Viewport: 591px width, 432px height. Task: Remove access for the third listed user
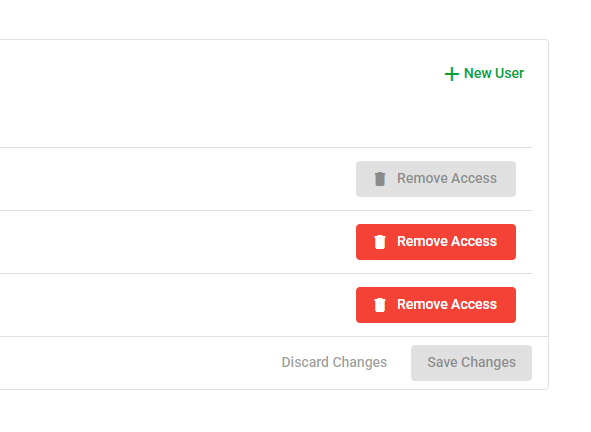(436, 305)
